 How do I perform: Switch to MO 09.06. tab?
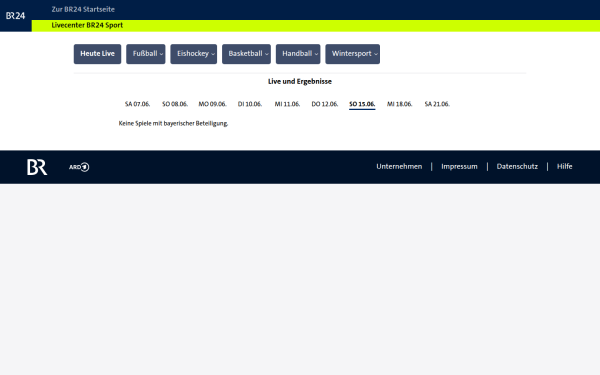pyautogui.click(x=212, y=104)
